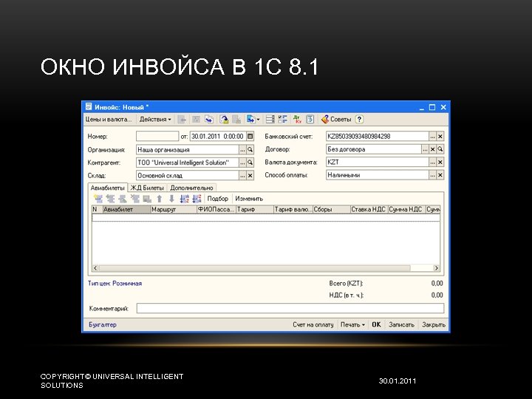Clear the Банковский счет field with X
532x399 pixels.
[x=440, y=137]
